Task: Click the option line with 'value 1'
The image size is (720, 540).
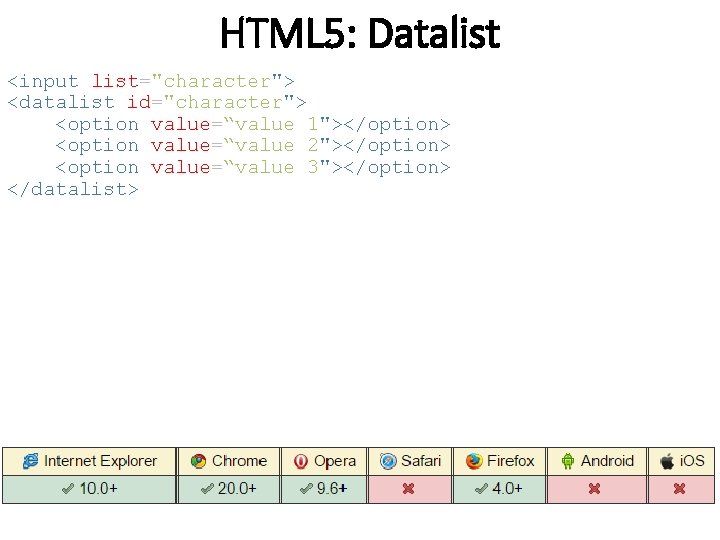Action: (x=253, y=124)
